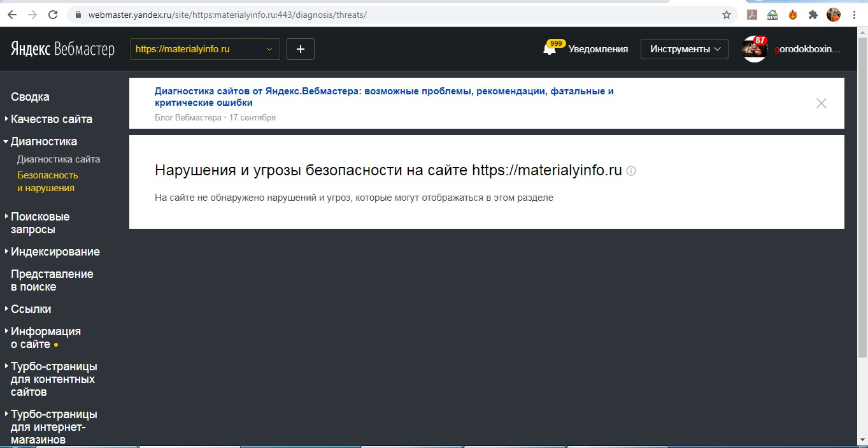Expand Индексирование section
Image resolution: width=868 pixels, height=448 pixels.
tap(55, 252)
